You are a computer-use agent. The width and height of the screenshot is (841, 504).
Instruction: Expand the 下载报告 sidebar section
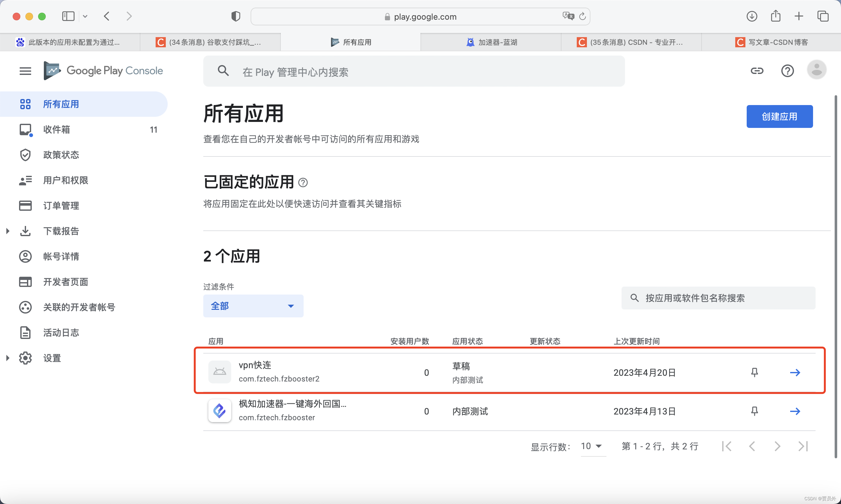pos(8,231)
